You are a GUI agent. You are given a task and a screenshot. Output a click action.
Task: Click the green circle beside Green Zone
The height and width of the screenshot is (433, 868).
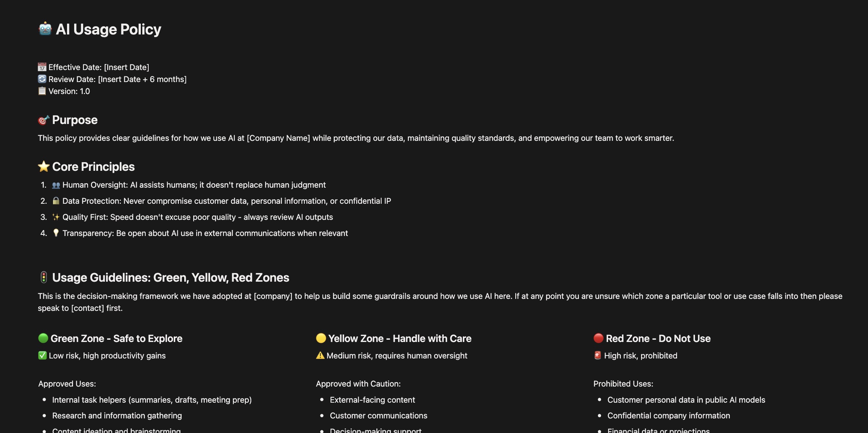point(43,338)
